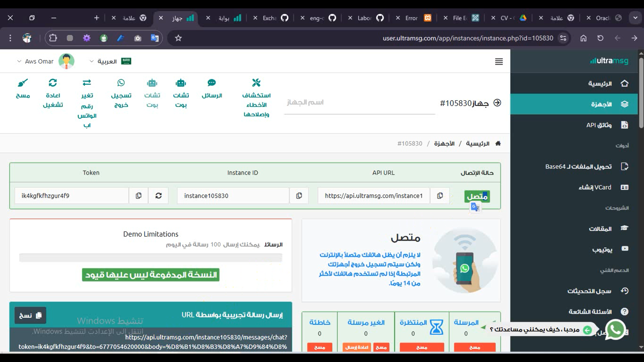Click مسح under المرسلة counter
Viewport: 644px width, 362px height.
click(x=475, y=347)
